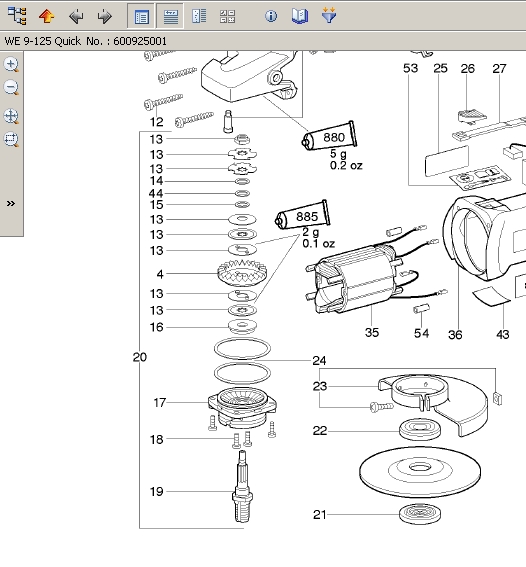Image resolution: width=526 pixels, height=567 pixels.
Task: Select part number 35 stator label
Action: [x=372, y=332]
